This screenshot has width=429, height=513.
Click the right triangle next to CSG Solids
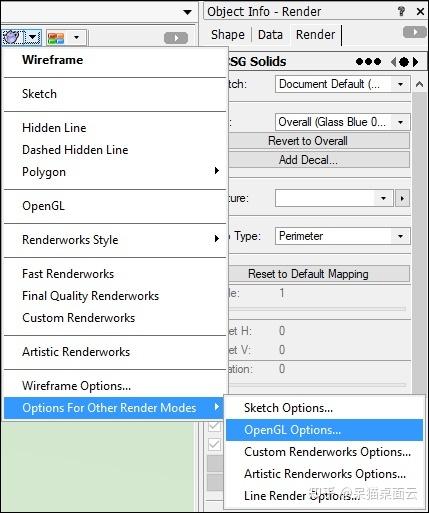coord(415,62)
